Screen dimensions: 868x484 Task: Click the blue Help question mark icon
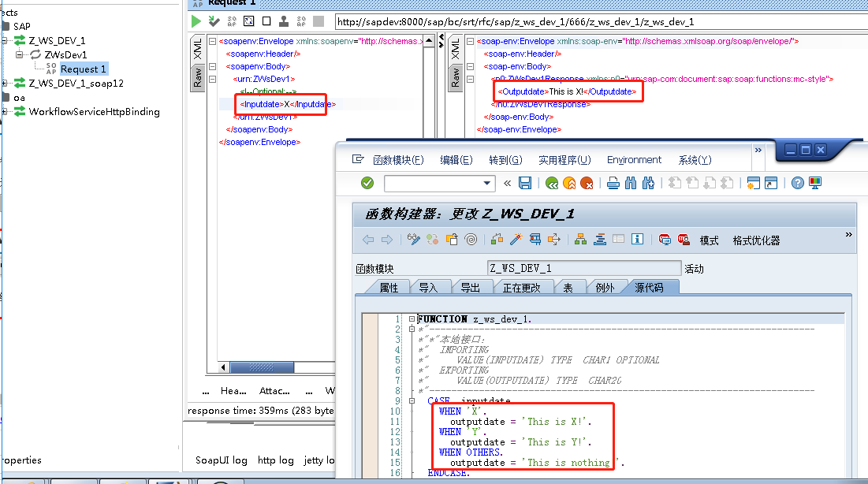point(798,183)
